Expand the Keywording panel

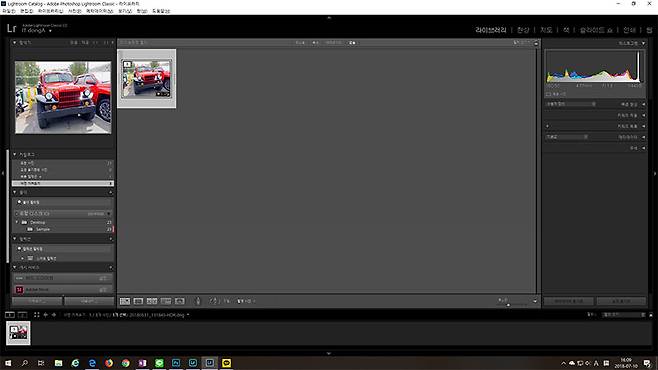pos(644,115)
